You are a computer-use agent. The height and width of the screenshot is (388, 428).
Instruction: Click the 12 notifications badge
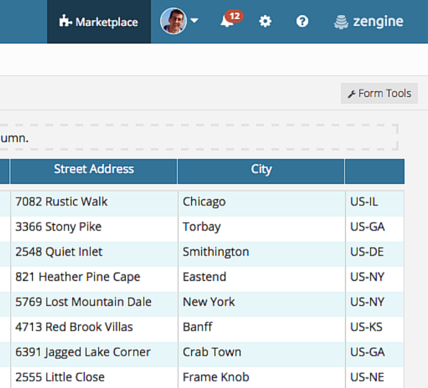click(x=235, y=16)
